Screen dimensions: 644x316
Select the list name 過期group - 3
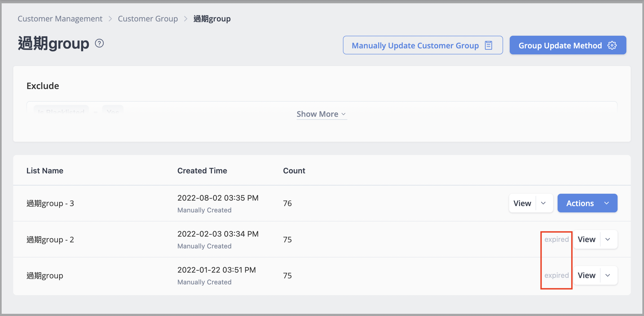50,203
